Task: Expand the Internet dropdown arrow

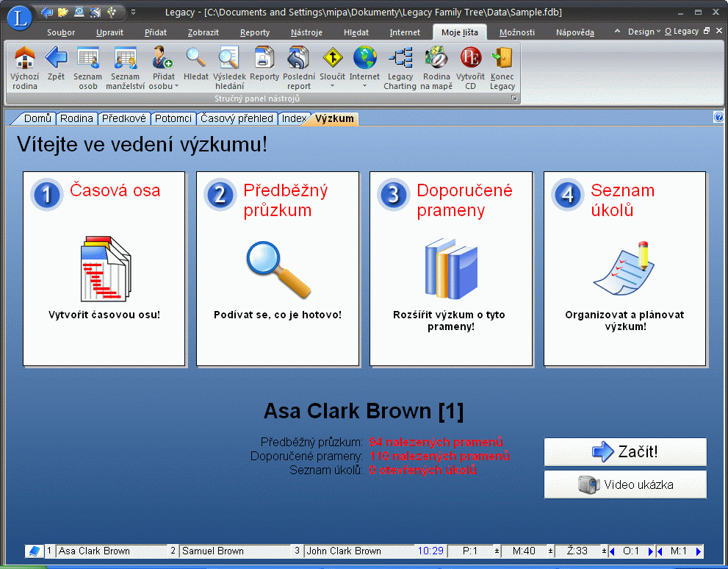Action: point(364,86)
